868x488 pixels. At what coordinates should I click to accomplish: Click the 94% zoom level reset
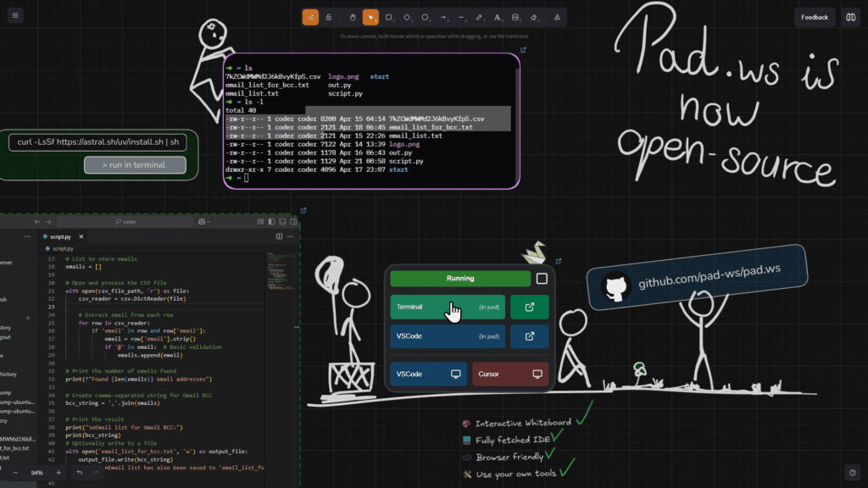pyautogui.click(x=37, y=473)
